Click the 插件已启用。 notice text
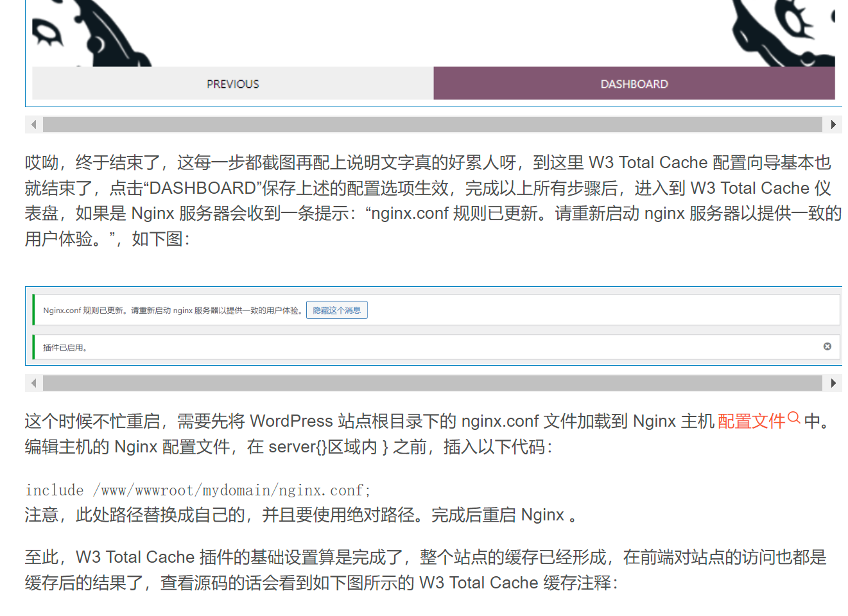848x616 pixels. tap(65, 348)
